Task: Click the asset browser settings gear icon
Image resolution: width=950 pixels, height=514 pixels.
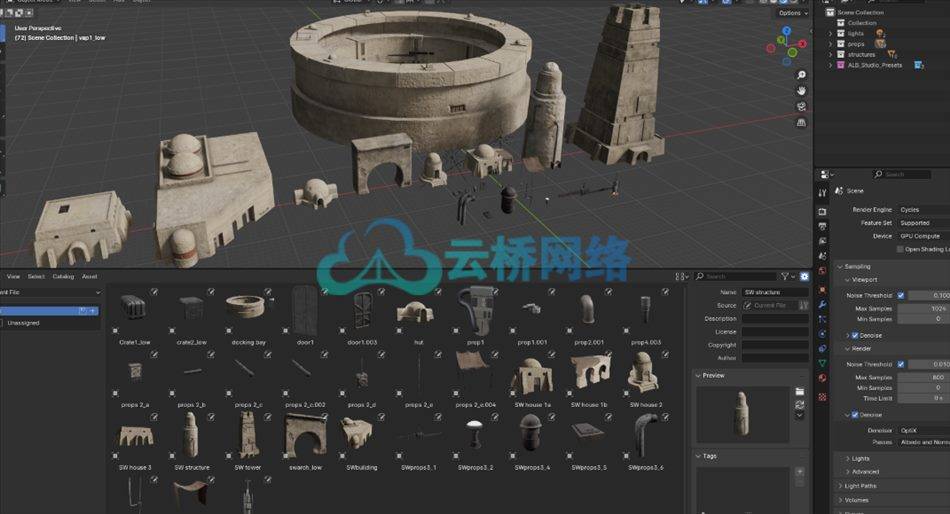Action: [x=804, y=276]
